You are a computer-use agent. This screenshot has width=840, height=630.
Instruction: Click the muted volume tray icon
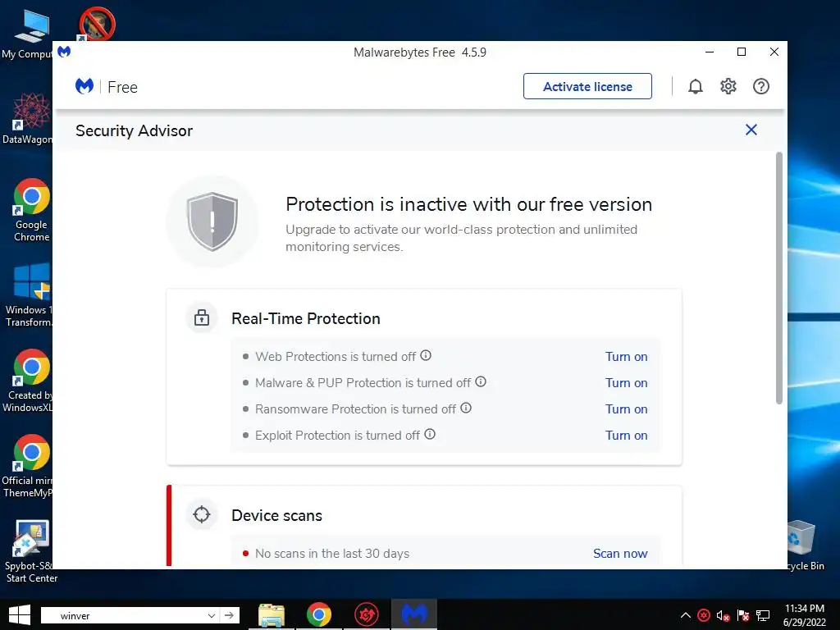pyautogui.click(x=724, y=615)
